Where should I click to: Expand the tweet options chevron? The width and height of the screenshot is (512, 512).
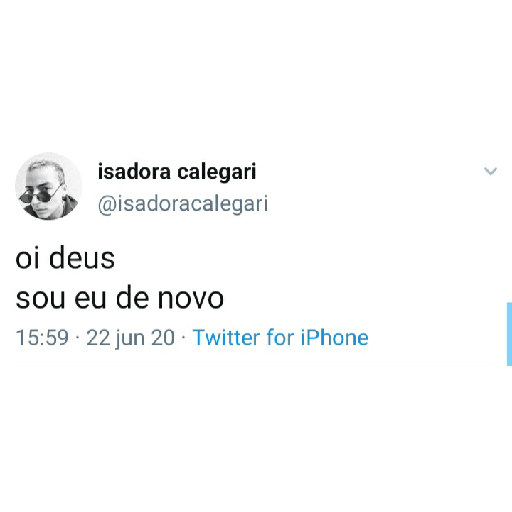click(490, 171)
